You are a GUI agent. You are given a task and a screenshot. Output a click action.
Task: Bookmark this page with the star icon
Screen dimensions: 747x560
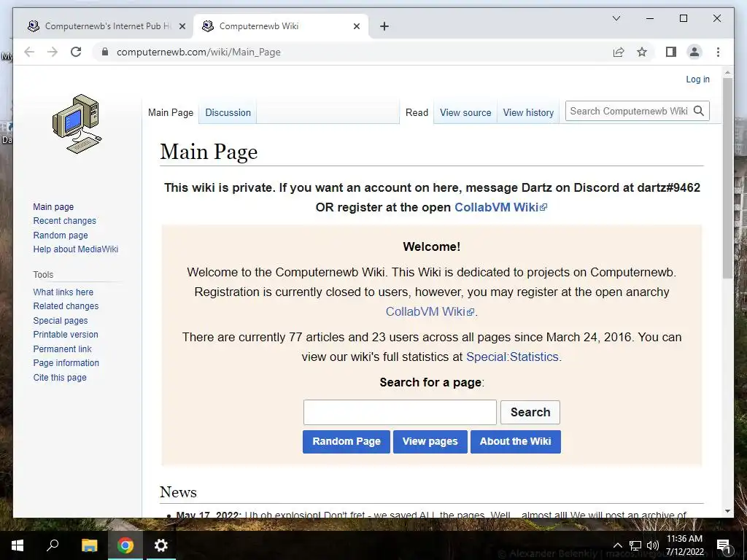[x=642, y=52]
